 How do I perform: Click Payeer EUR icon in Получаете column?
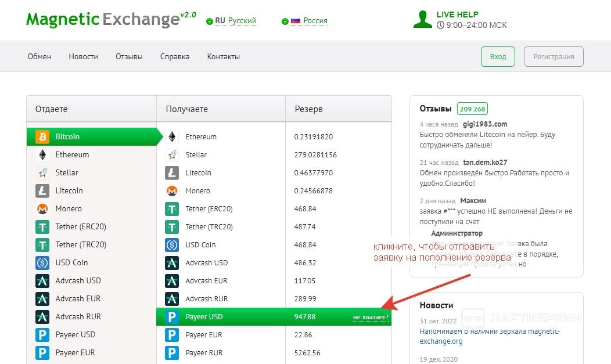click(172, 335)
